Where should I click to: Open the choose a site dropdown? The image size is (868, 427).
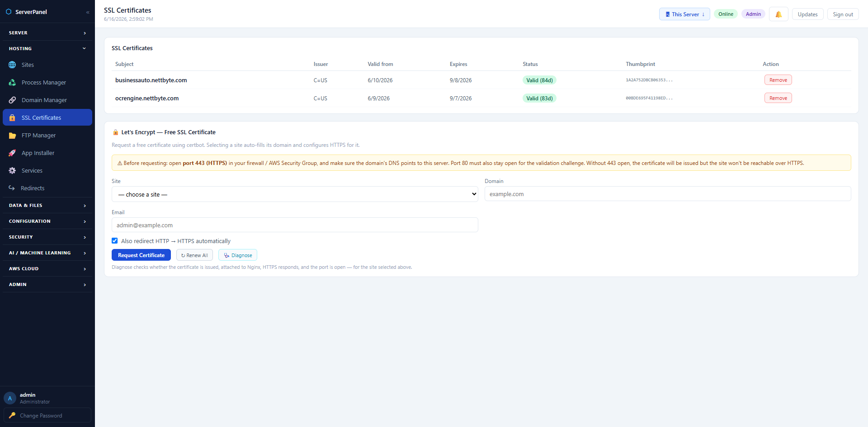[295, 194]
